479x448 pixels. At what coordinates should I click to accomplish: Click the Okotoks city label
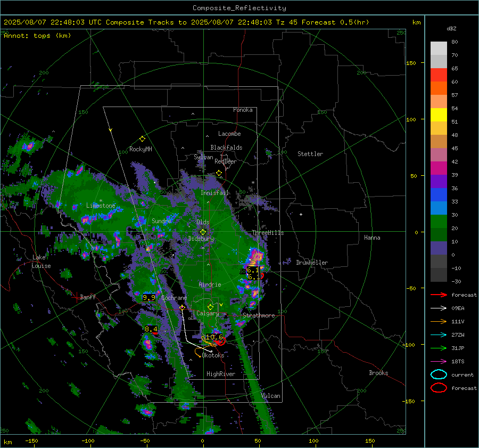[213, 355]
